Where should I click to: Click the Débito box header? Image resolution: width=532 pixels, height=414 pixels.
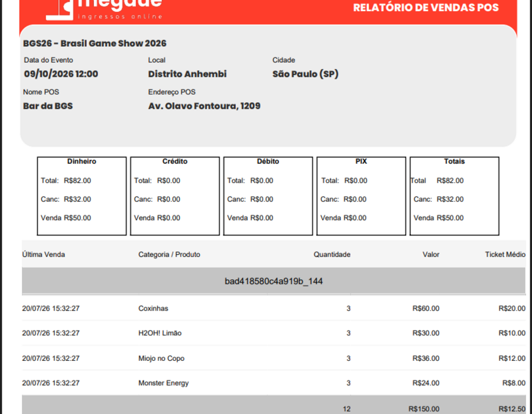click(268, 161)
